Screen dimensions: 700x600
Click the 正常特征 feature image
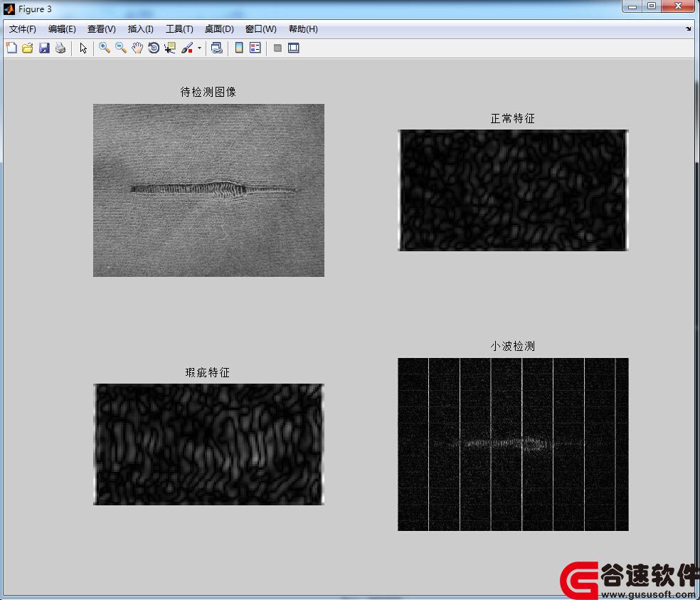pyautogui.click(x=513, y=190)
